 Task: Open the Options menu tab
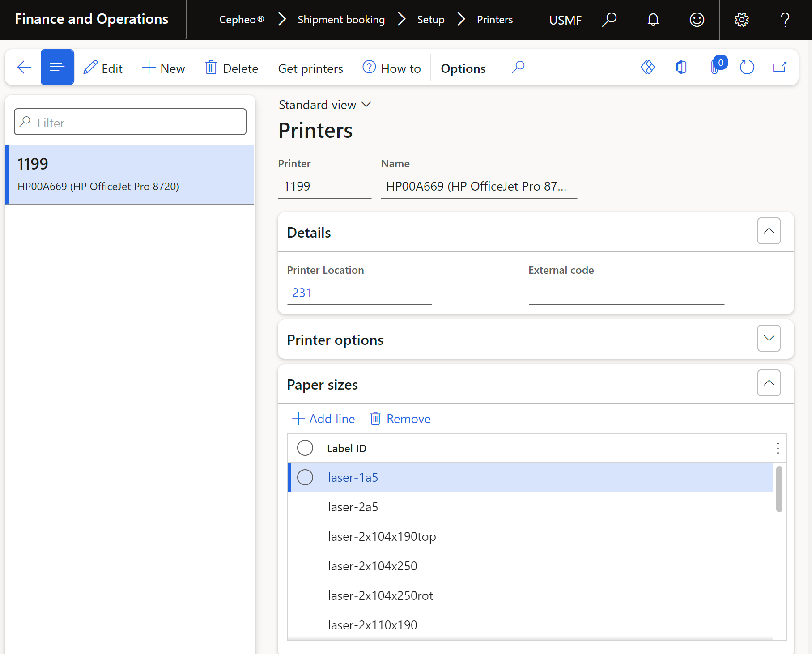tap(463, 68)
